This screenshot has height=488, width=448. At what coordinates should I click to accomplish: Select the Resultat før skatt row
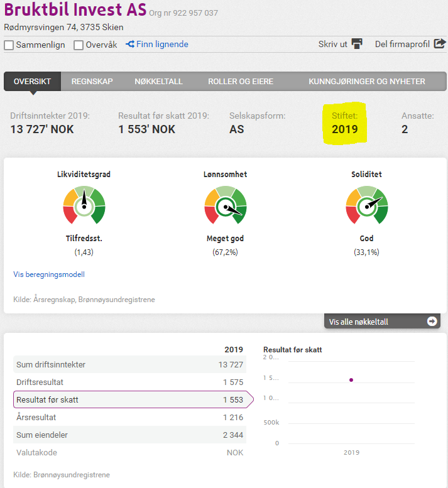(x=133, y=399)
